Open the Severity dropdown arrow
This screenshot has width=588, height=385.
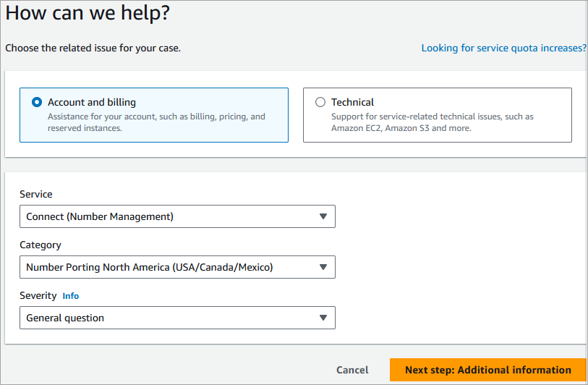pos(323,318)
